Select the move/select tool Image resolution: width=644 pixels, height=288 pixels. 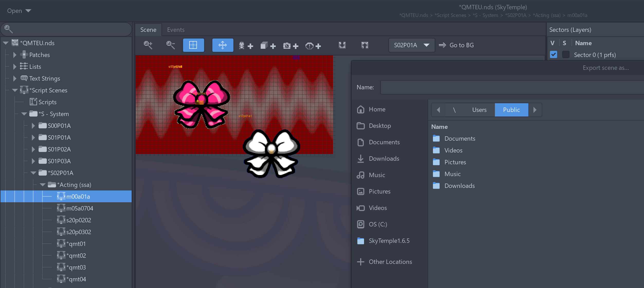(x=223, y=45)
